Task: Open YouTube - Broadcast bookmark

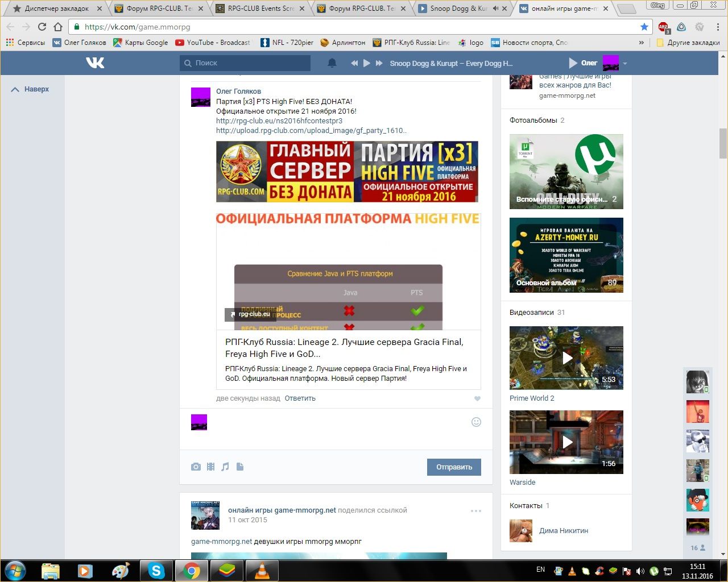Action: pyautogui.click(x=213, y=43)
